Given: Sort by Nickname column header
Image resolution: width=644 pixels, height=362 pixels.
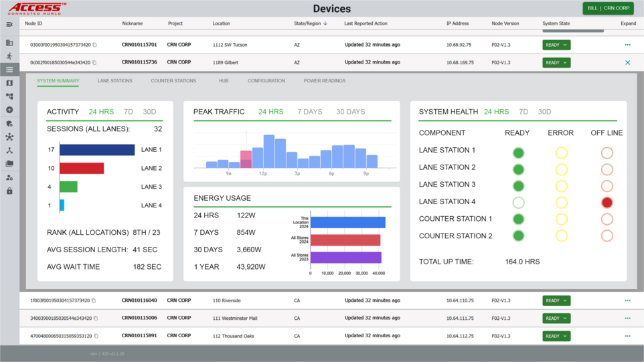Looking at the screenshot, I should point(133,24).
